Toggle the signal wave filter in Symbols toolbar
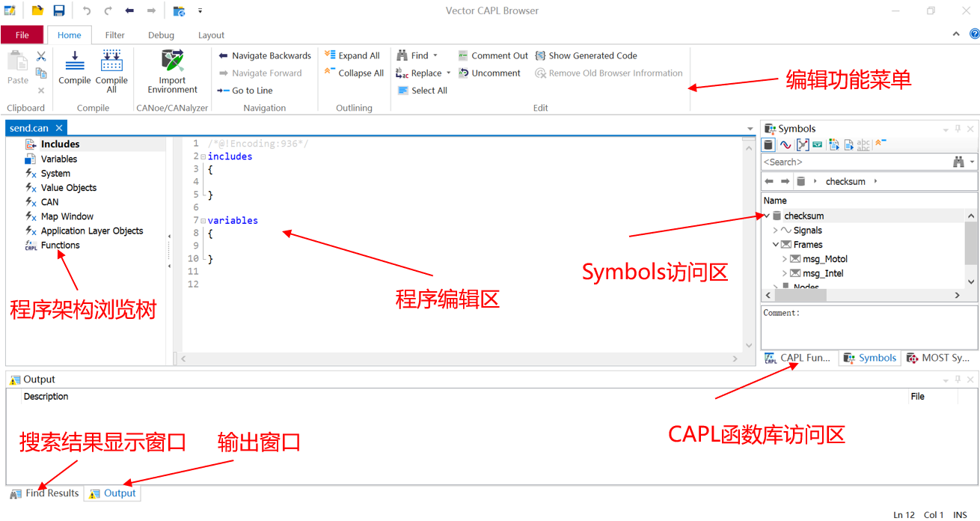 [x=785, y=144]
